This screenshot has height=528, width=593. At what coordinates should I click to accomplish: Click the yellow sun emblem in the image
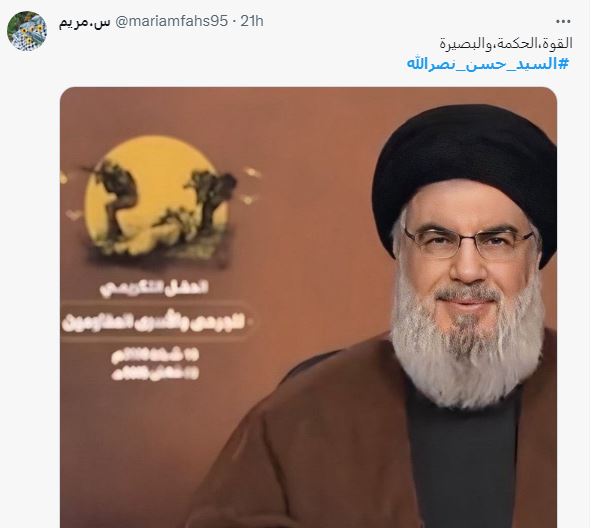point(156,197)
